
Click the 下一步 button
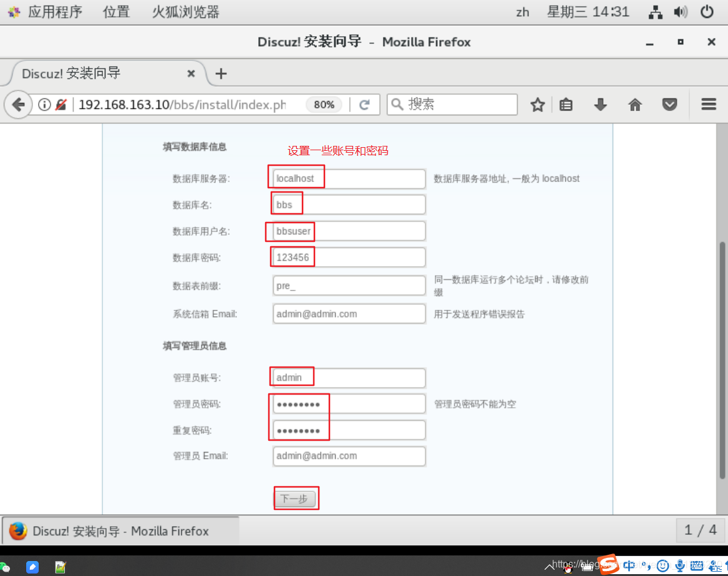coord(295,499)
